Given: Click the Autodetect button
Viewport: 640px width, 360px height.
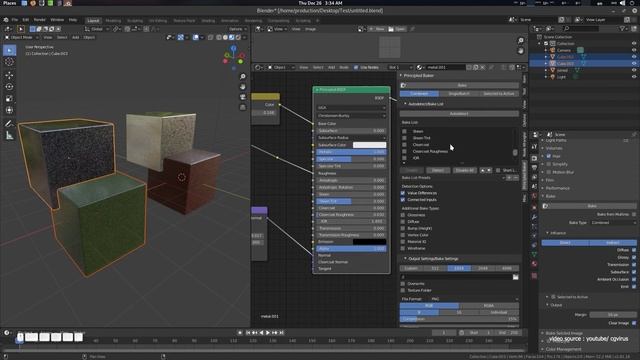Looking at the screenshot, I should [459, 114].
